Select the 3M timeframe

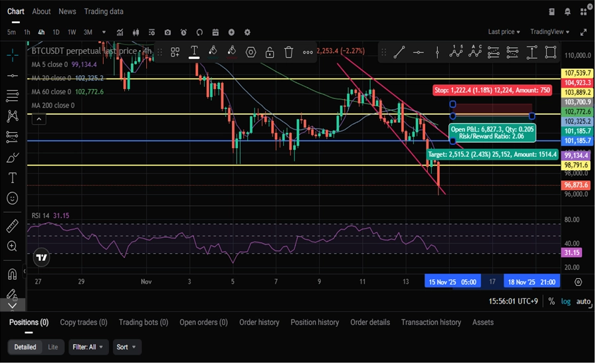point(88,33)
